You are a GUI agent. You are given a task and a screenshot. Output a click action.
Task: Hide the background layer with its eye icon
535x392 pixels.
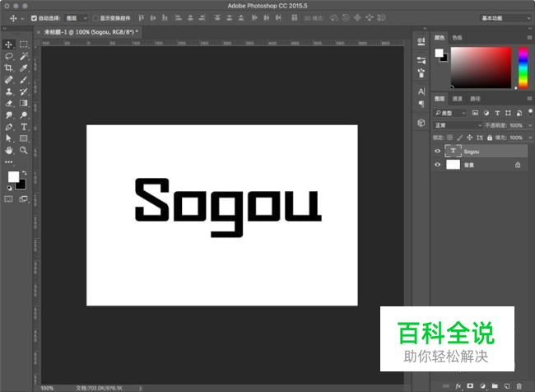(x=437, y=165)
